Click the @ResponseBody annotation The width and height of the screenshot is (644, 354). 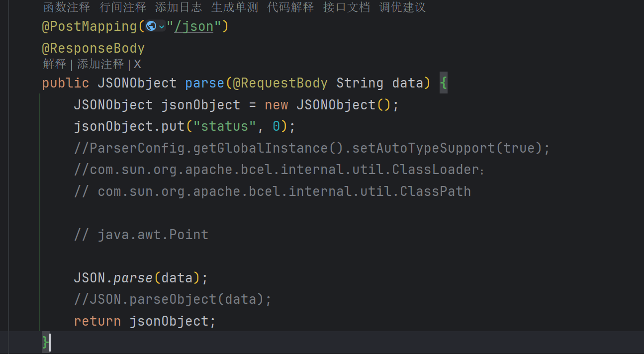pyautogui.click(x=93, y=48)
